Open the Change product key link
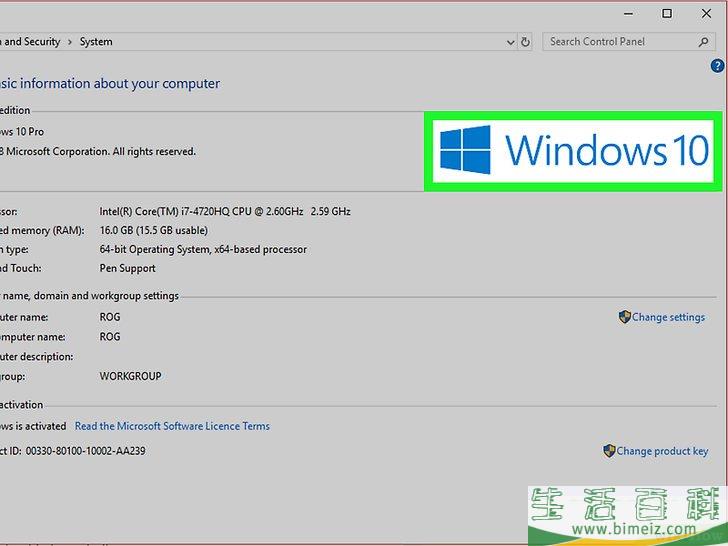 pyautogui.click(x=662, y=451)
